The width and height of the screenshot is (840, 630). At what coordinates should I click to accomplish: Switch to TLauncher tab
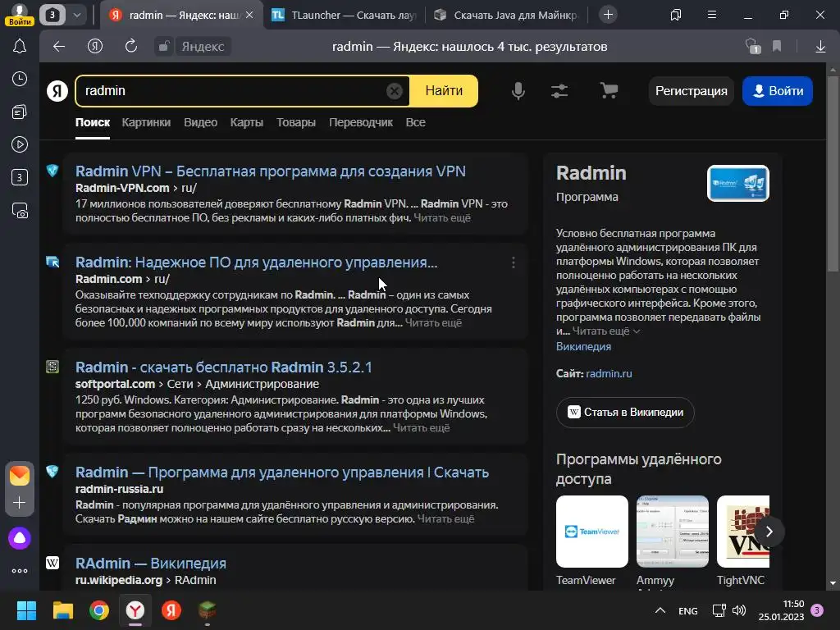click(344, 15)
